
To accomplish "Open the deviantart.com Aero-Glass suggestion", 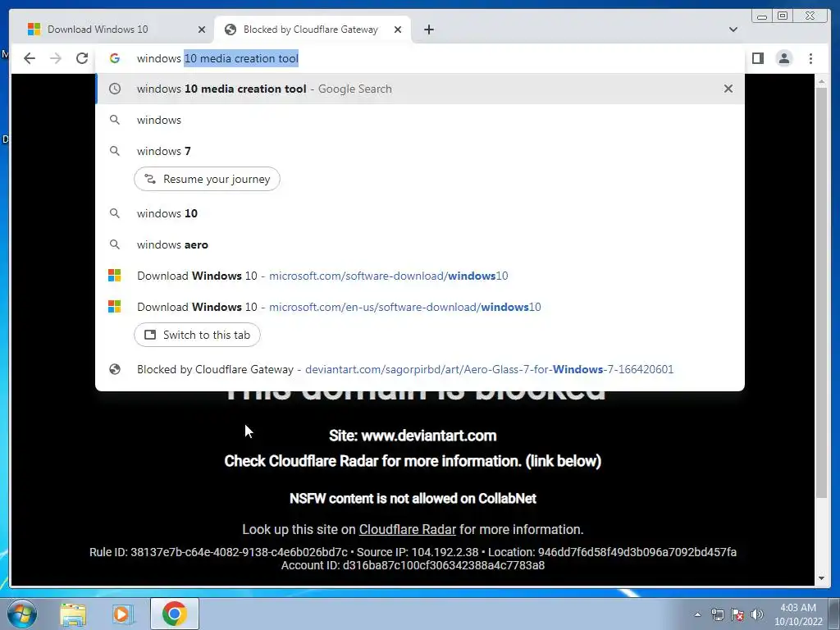I will (420, 369).
